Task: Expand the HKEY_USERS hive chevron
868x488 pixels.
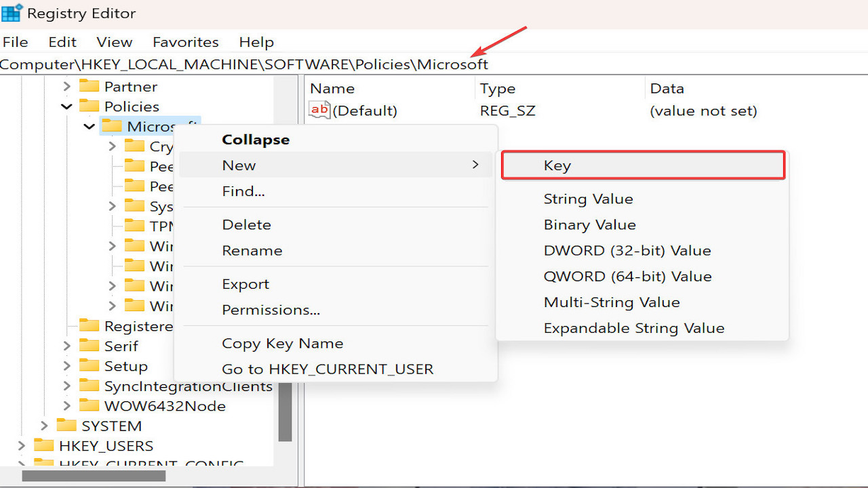Action: click(x=22, y=446)
